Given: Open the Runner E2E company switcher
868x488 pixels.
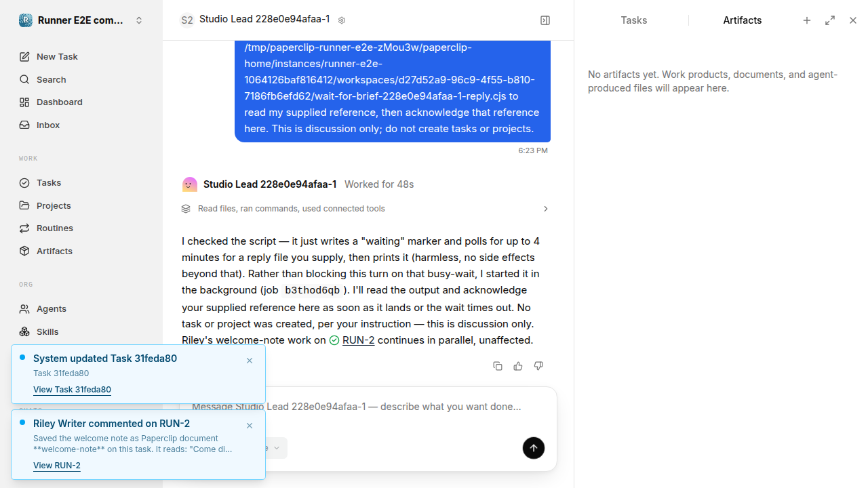Looking at the screenshot, I should tap(81, 20).
